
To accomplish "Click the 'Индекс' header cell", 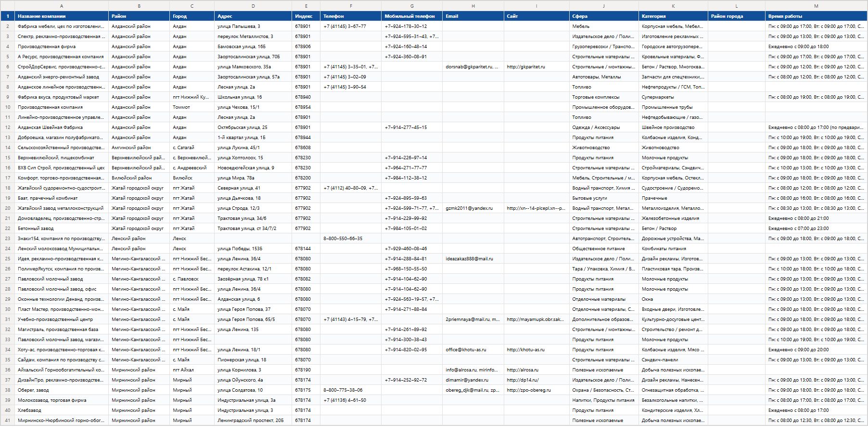I will tap(306, 16).
